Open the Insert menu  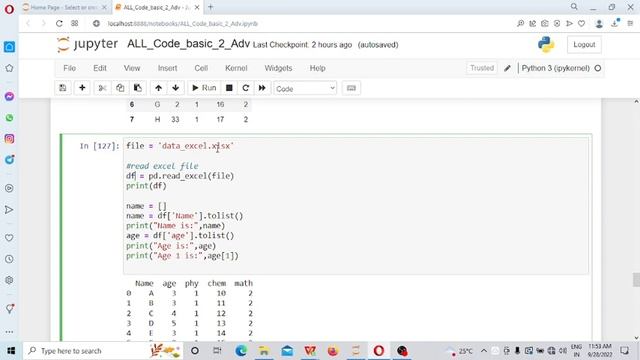coord(167,68)
